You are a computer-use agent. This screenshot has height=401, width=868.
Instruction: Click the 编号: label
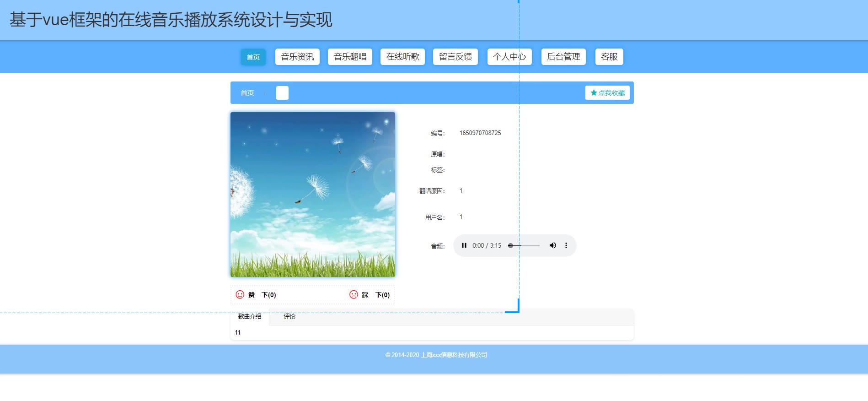tap(438, 133)
